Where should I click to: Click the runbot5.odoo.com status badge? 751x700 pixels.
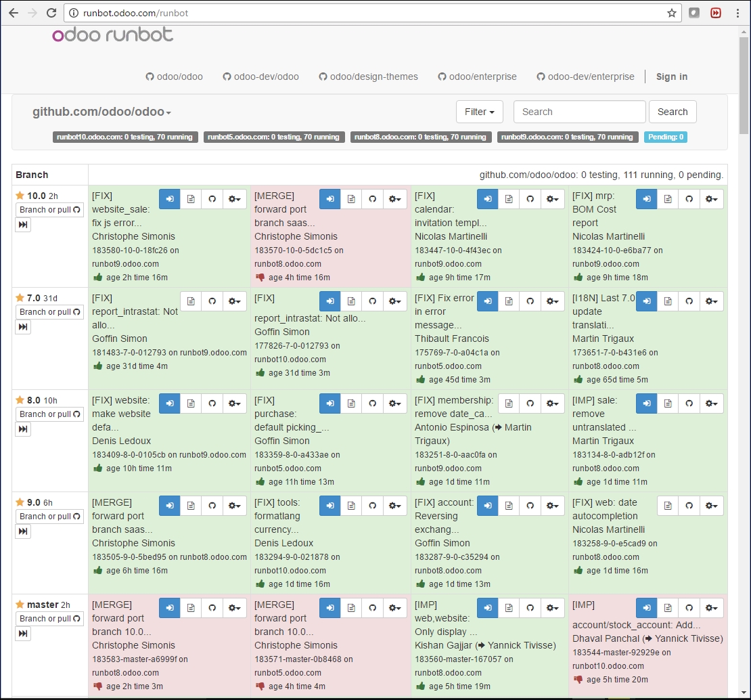(x=273, y=137)
